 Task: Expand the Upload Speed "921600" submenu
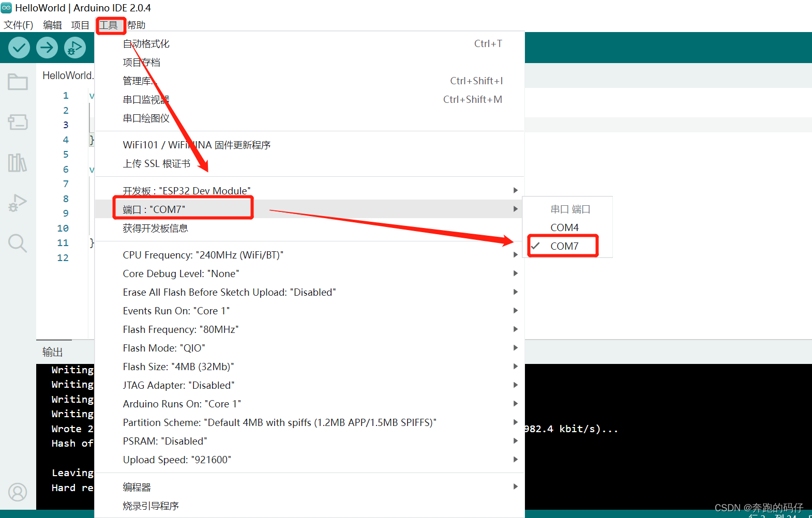point(309,460)
